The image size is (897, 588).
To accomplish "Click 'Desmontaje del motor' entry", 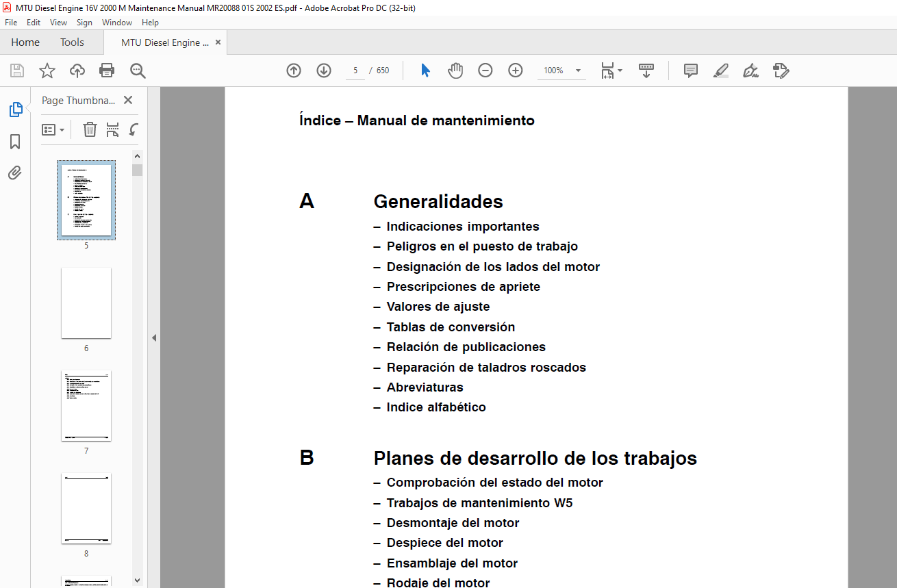I will tap(453, 523).
